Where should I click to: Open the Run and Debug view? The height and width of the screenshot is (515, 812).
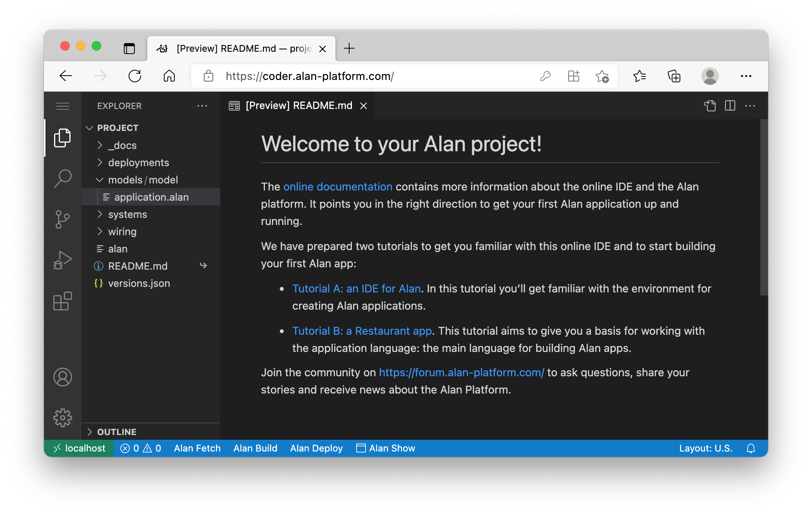(62, 260)
